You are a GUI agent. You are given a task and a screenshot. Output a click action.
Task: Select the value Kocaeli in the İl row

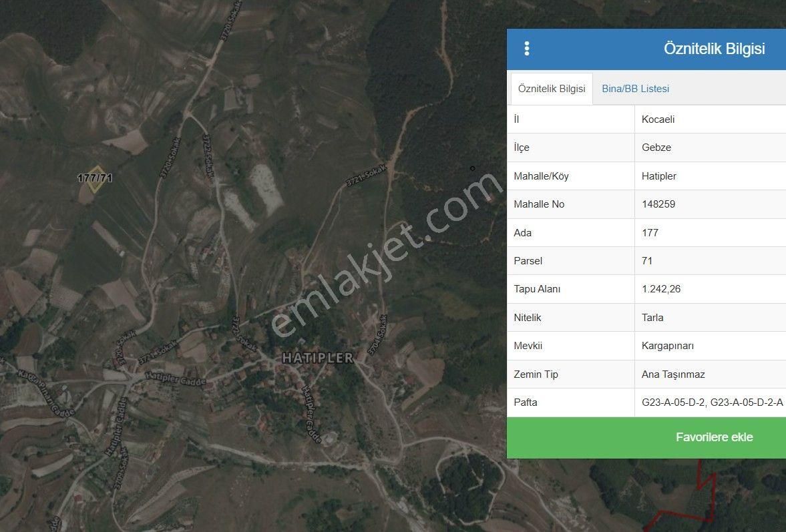[658, 119]
